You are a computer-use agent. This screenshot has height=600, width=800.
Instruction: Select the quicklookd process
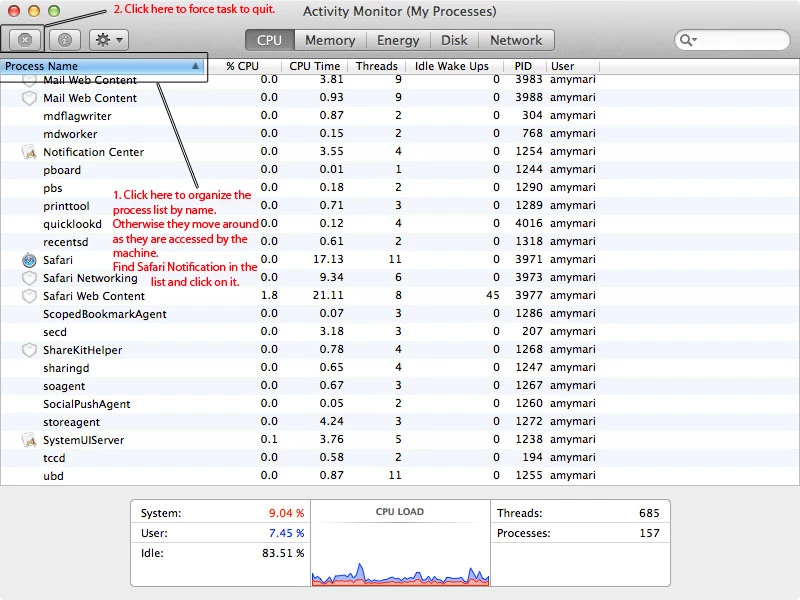pos(400,223)
